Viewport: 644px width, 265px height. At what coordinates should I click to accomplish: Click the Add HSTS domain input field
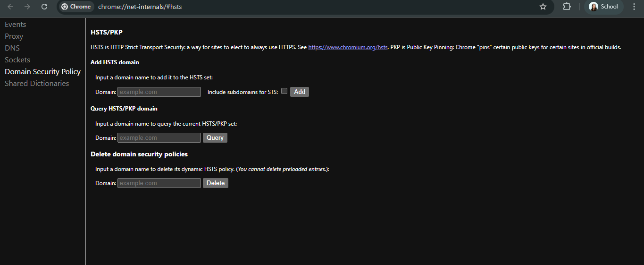coord(159,92)
